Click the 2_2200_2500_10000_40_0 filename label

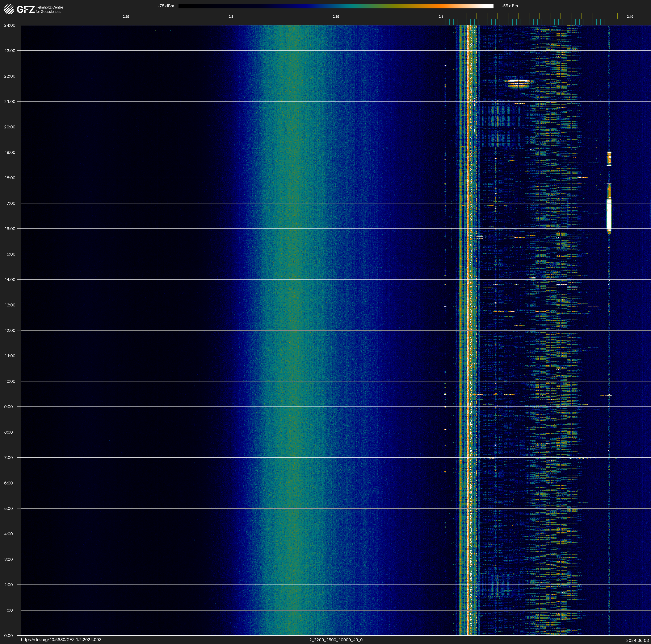[336, 640]
